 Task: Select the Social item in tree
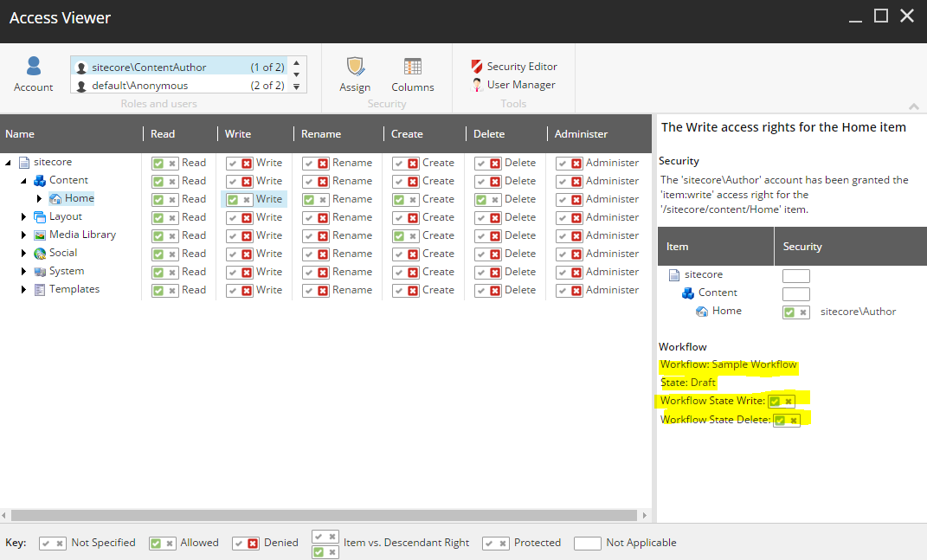tap(63, 253)
